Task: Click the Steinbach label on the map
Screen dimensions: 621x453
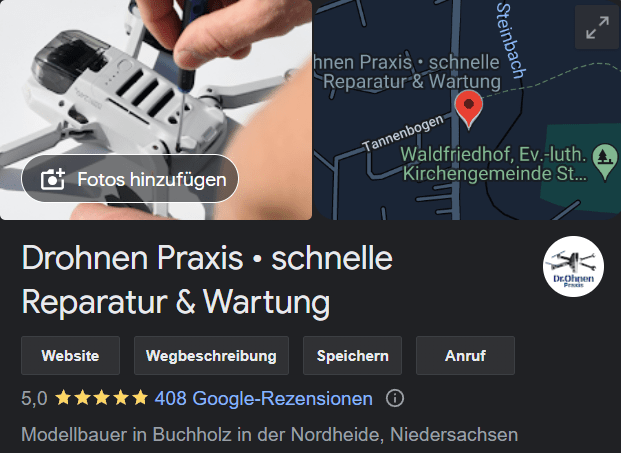Action: 511,41
